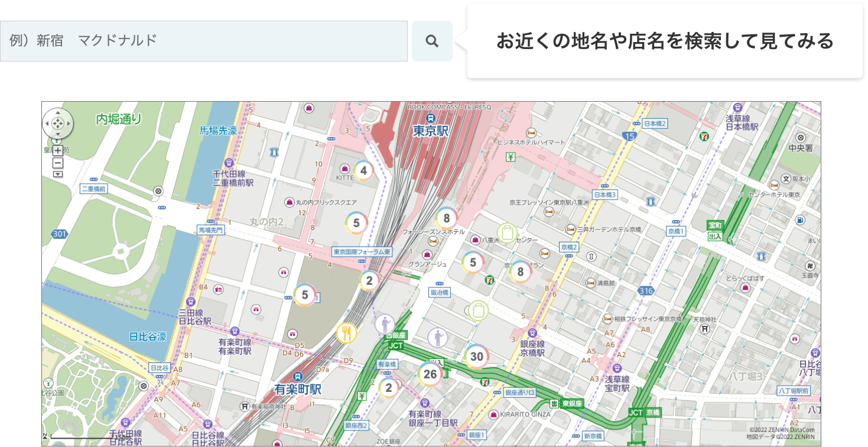Pan the map up with the top arrow
Viewport: 868px width, 447px height.
tap(57, 114)
